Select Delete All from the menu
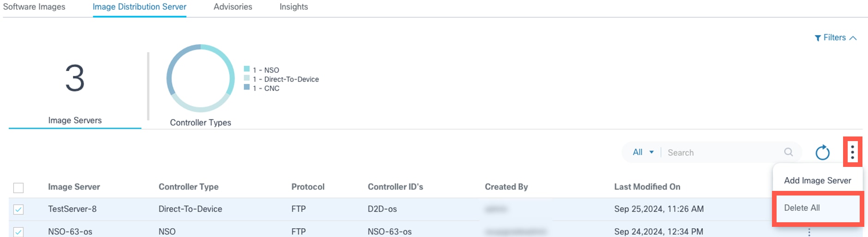 [802, 208]
